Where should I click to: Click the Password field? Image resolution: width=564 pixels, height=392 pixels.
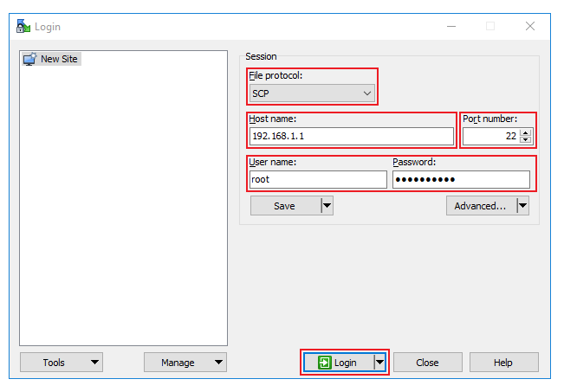pos(460,179)
